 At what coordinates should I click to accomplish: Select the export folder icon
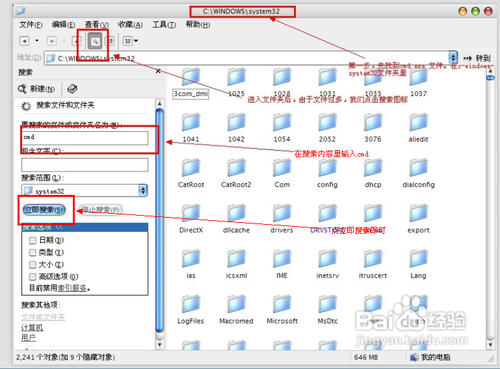coord(418,213)
